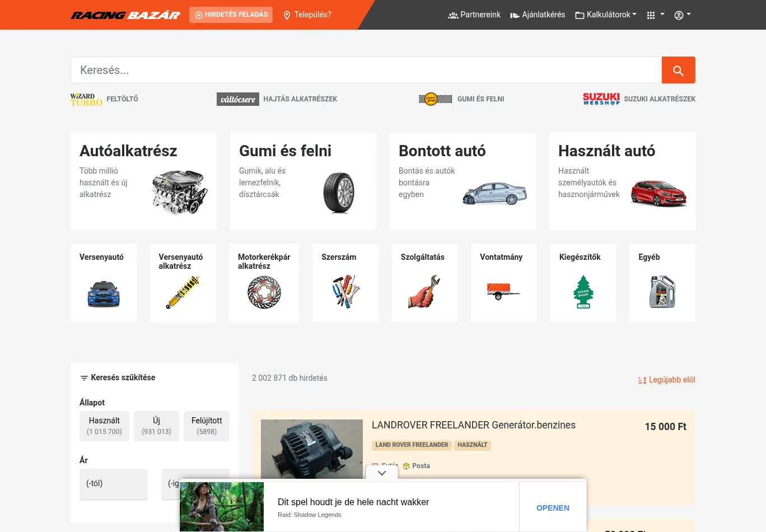Open the Legújabb elöl sort order

pyautogui.click(x=666, y=380)
